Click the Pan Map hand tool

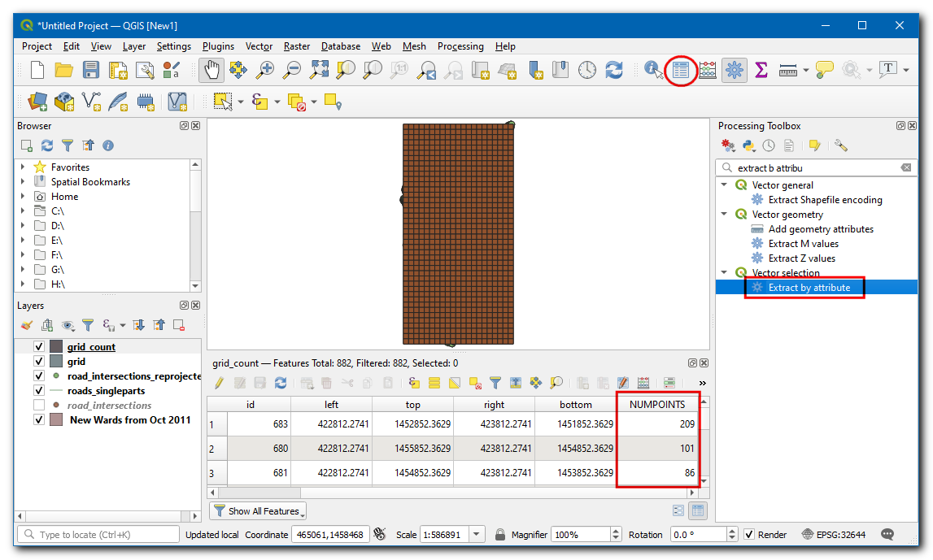pos(211,71)
